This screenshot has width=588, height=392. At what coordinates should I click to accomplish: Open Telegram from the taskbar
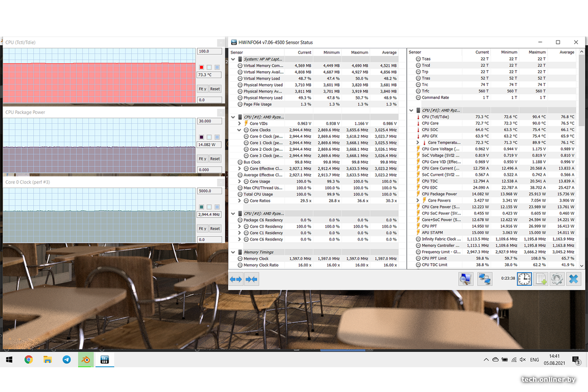tap(66, 360)
